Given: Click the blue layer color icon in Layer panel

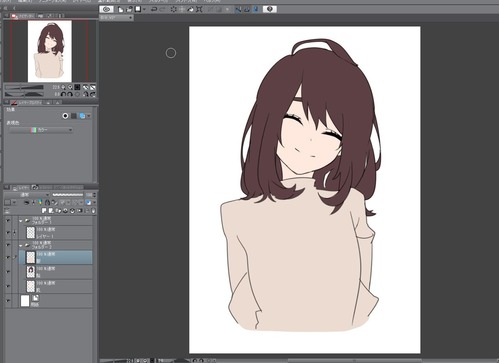Looking at the screenshot, I should (x=88, y=202).
